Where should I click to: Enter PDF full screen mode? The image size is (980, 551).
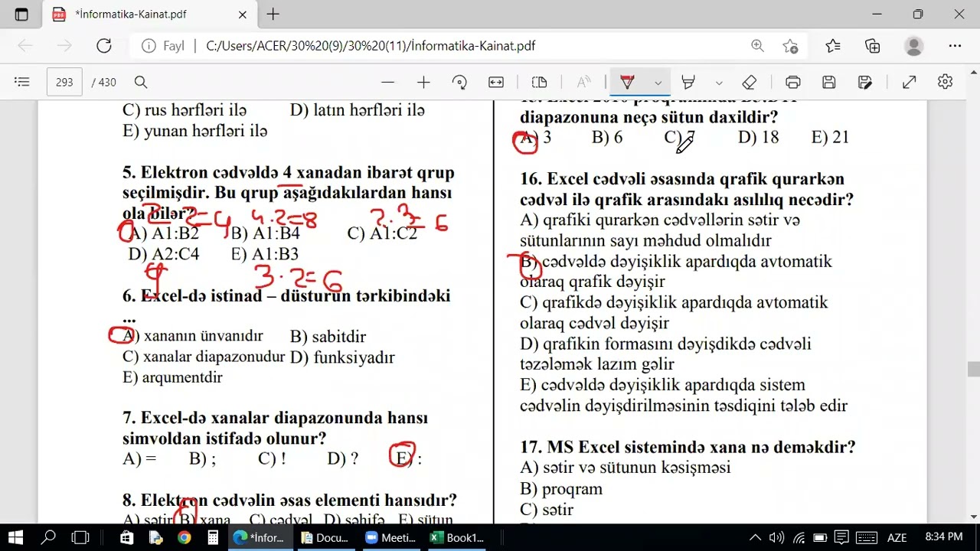[910, 82]
